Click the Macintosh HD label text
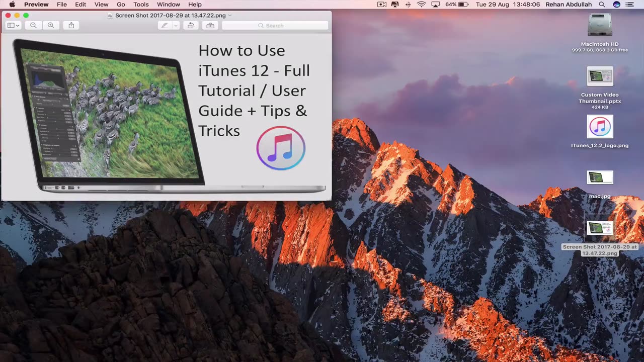This screenshot has width=644, height=362. point(600,44)
